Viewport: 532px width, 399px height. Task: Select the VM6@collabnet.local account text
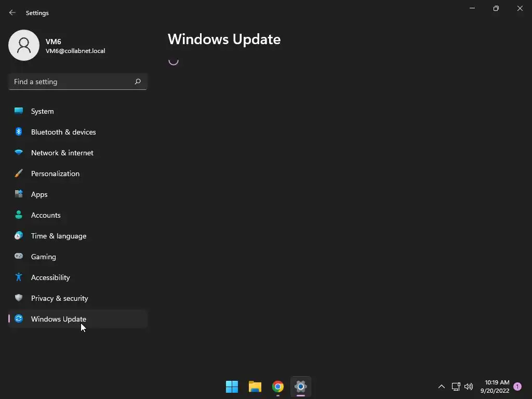[x=75, y=51]
